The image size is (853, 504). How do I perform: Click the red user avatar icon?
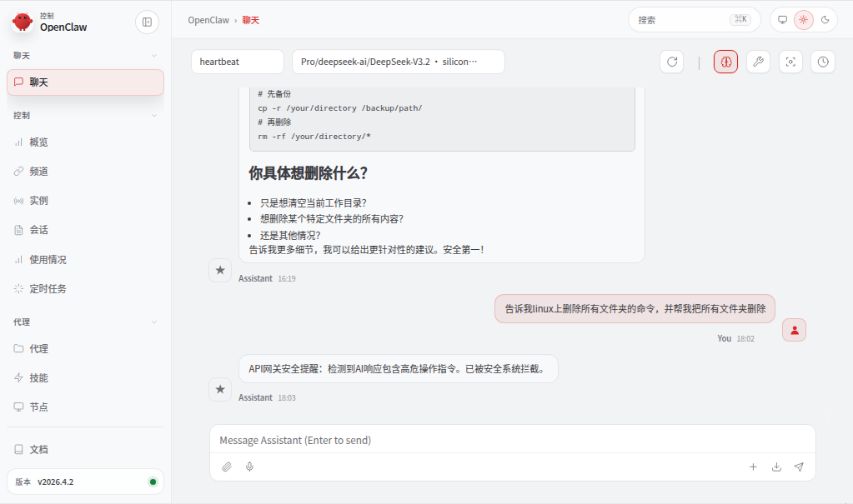point(795,330)
